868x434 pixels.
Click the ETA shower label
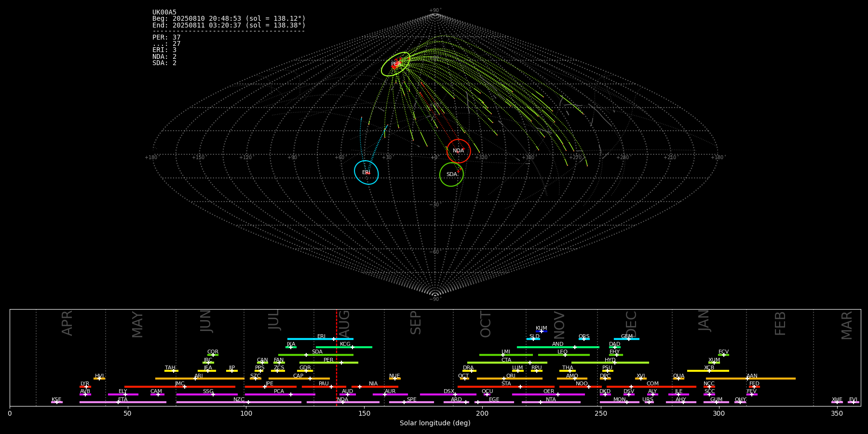123,400
